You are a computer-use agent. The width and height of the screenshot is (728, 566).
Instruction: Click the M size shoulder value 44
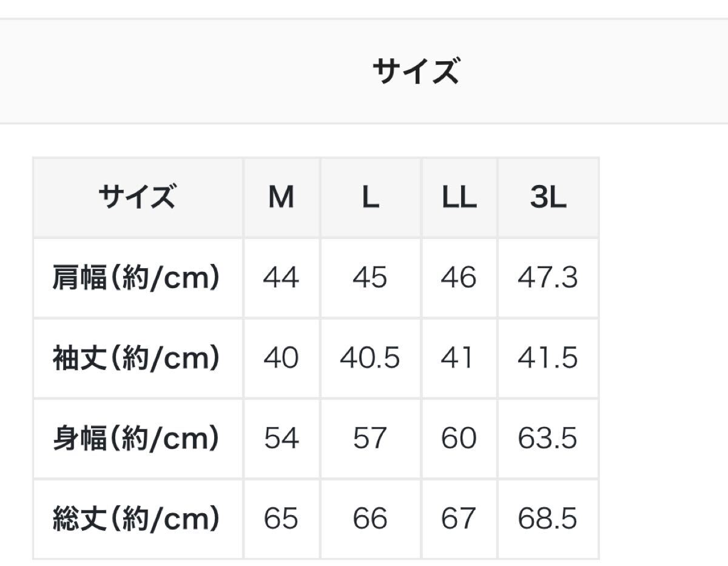281,278
